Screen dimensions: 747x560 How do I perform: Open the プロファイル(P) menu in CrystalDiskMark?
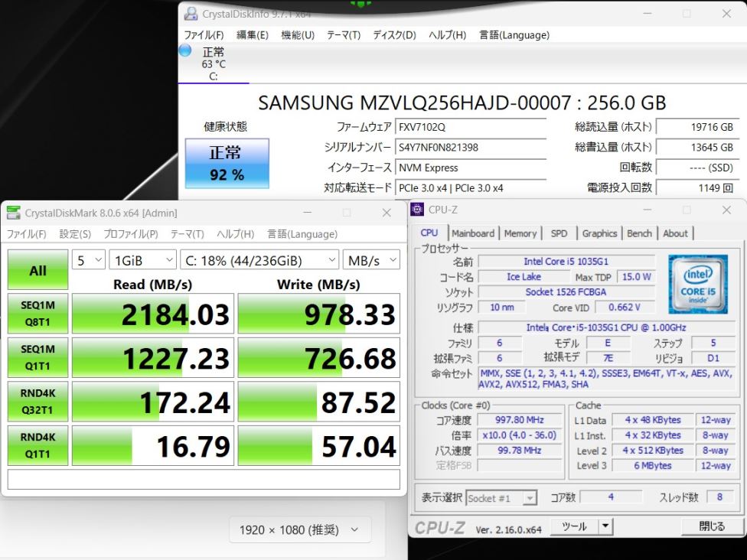131,234
